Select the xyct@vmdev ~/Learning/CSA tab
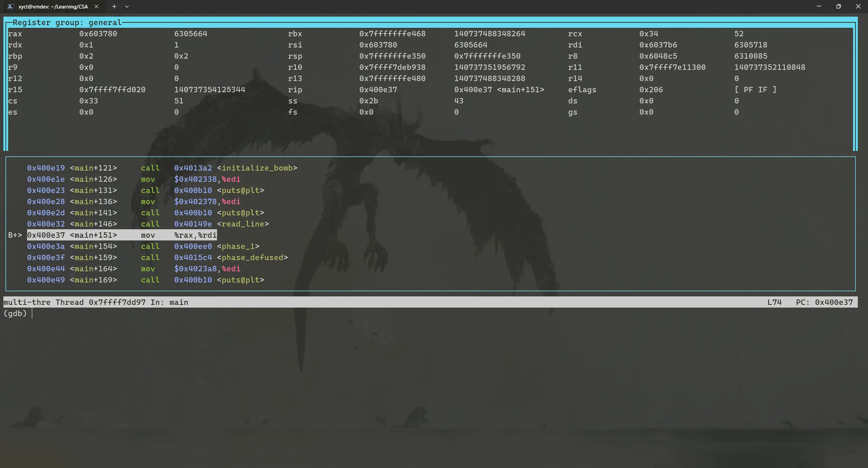This screenshot has height=468, width=868. click(53, 6)
